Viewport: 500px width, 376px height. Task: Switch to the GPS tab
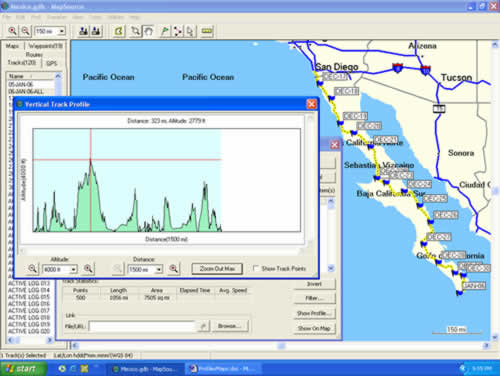pyautogui.click(x=52, y=63)
